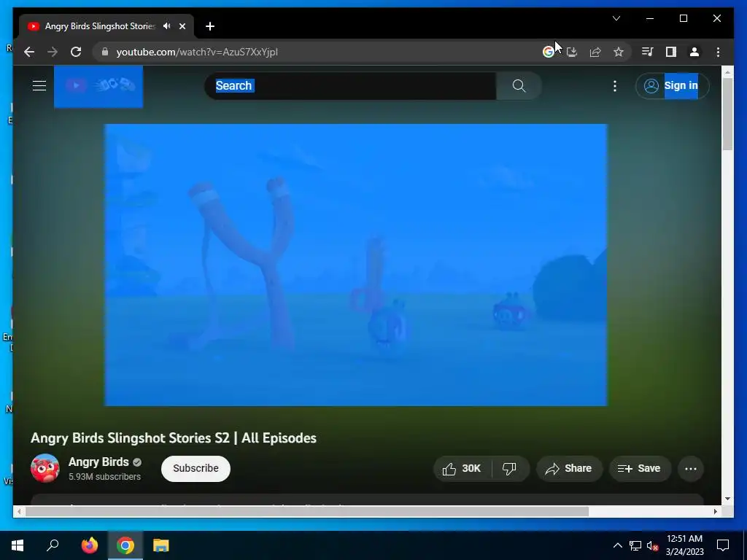Open network status tray icon
The image size is (747, 560).
[x=635, y=545]
